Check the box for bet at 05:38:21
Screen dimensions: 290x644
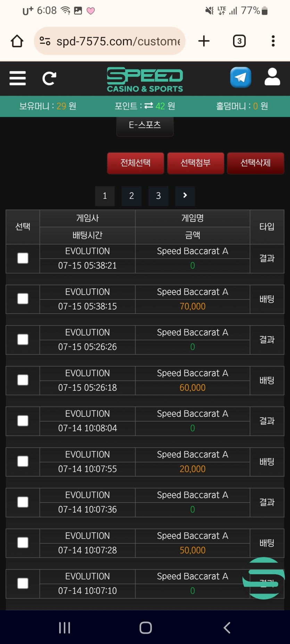tap(23, 258)
